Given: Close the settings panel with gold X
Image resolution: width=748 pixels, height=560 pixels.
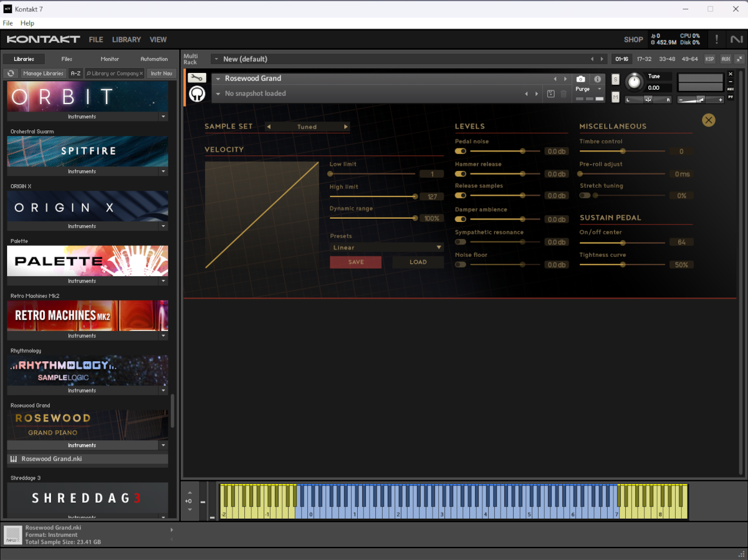Looking at the screenshot, I should 709,120.
